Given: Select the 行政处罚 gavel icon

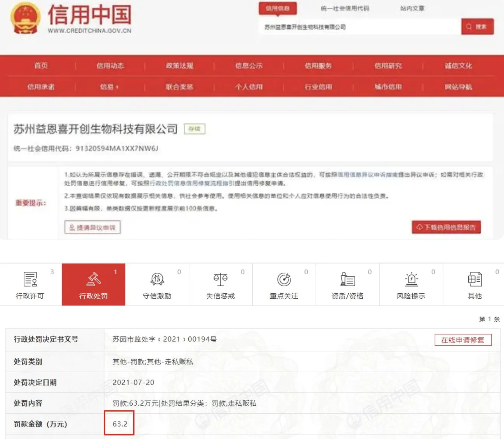Looking at the screenshot, I should click(x=94, y=279).
